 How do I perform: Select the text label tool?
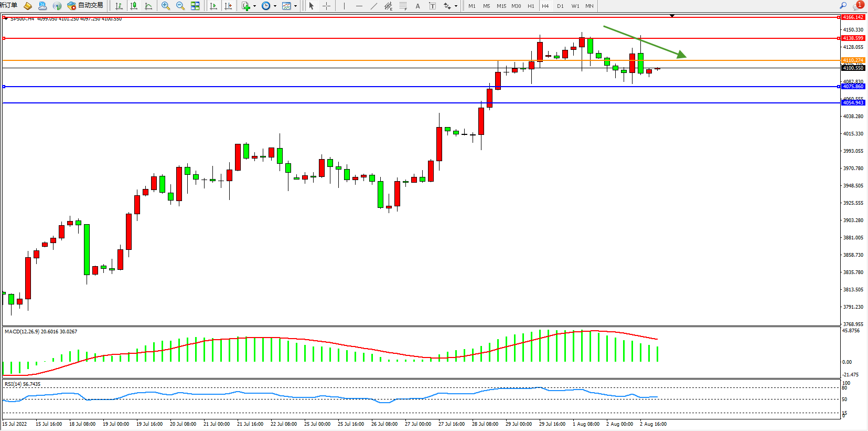[x=417, y=6]
